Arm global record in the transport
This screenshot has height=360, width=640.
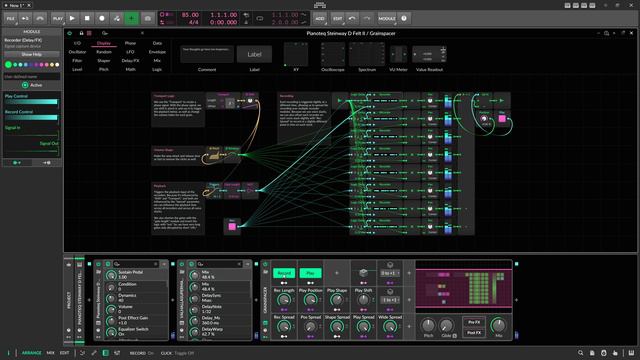coord(102,18)
